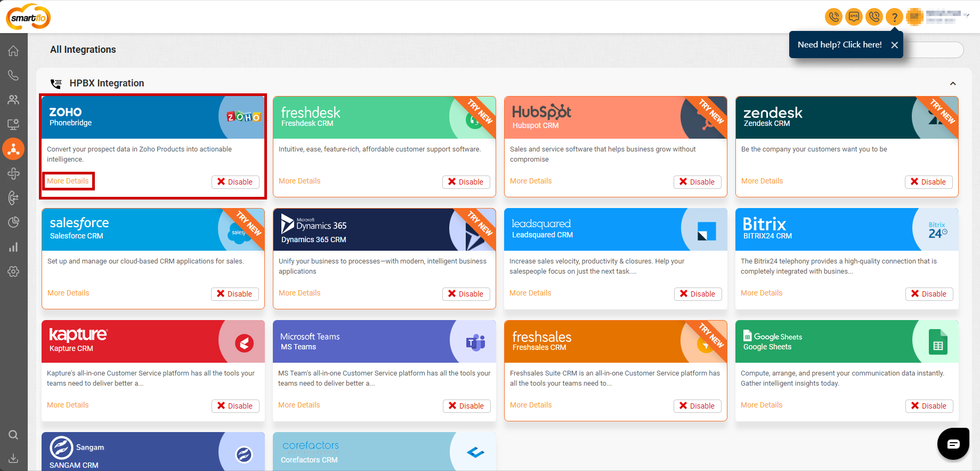Open the bar chart analytics sidebar icon
Screen dimensions: 980x471
pyautogui.click(x=13, y=247)
